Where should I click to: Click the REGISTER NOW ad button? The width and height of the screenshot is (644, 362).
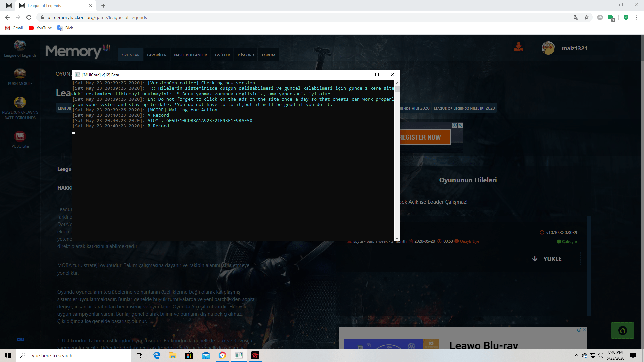coord(425,137)
